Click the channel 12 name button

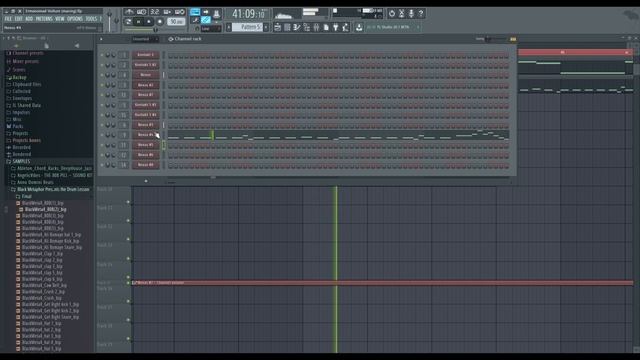[146, 155]
